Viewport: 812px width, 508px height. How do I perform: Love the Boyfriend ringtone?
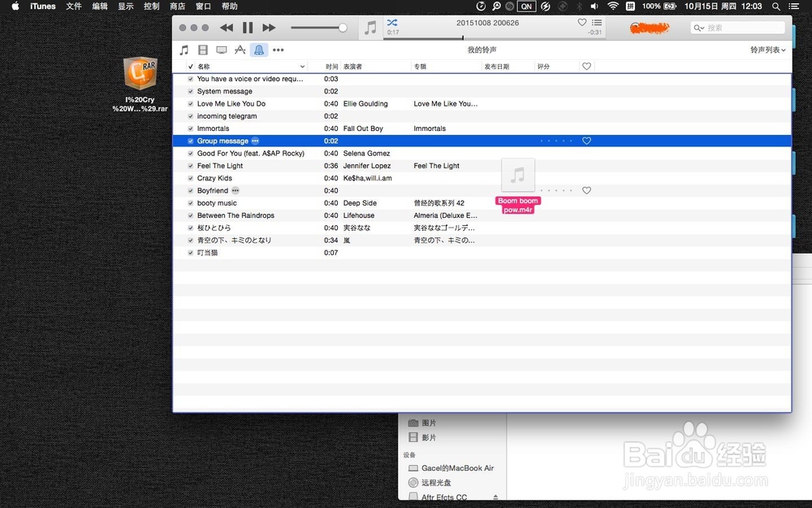tap(587, 191)
